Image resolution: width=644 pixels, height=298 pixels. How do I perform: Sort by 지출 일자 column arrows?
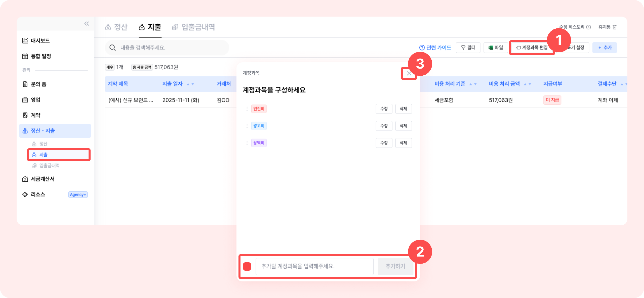[190, 84]
